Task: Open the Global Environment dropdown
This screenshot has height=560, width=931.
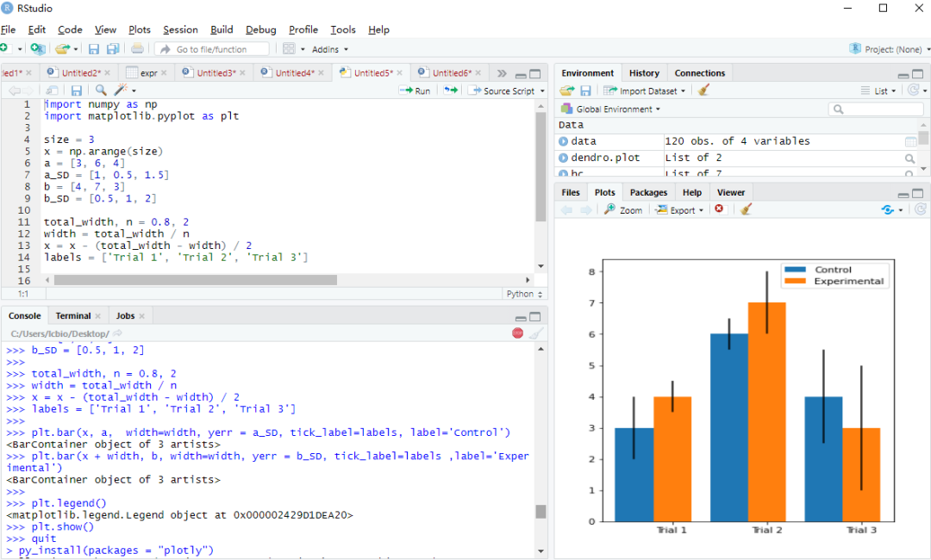Action: click(x=615, y=108)
